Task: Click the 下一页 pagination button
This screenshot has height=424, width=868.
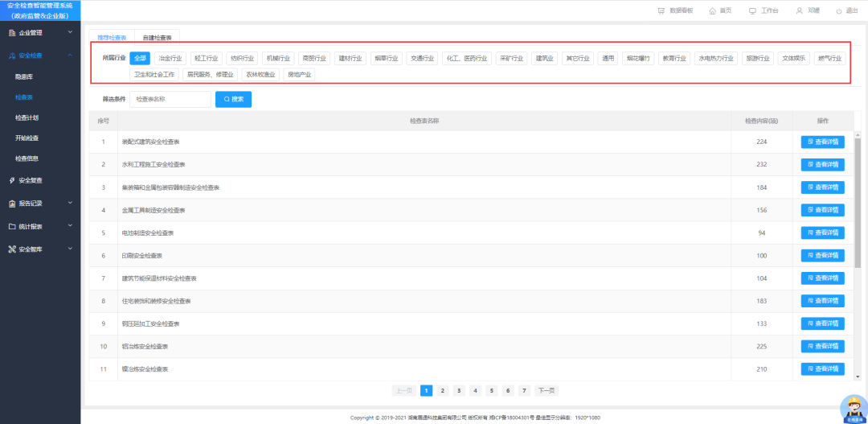Action: pos(547,391)
